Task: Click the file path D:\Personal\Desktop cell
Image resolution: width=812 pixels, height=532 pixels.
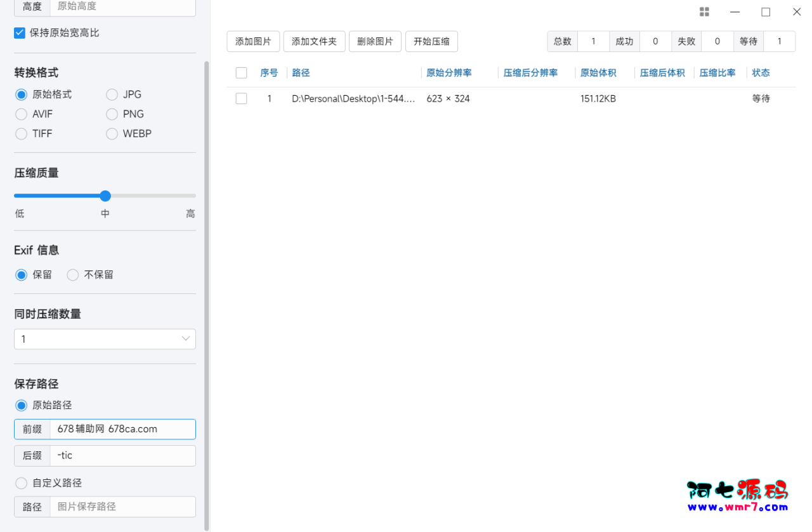Action: (353, 98)
